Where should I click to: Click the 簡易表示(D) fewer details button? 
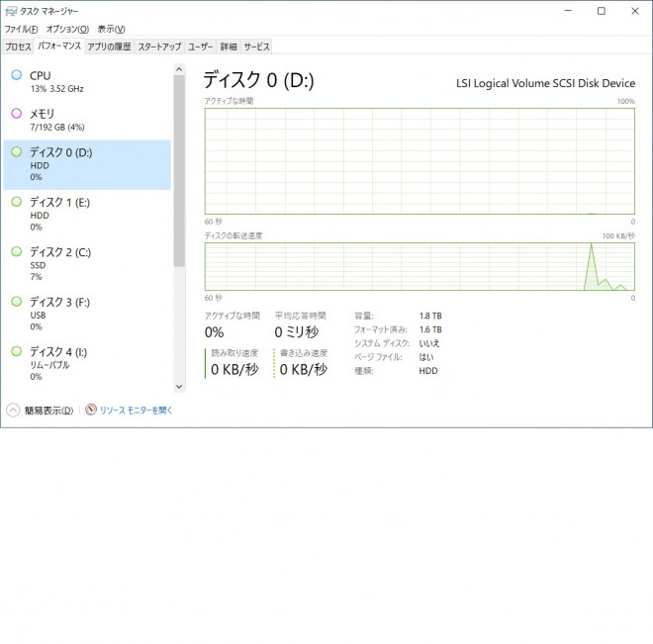[x=40, y=411]
